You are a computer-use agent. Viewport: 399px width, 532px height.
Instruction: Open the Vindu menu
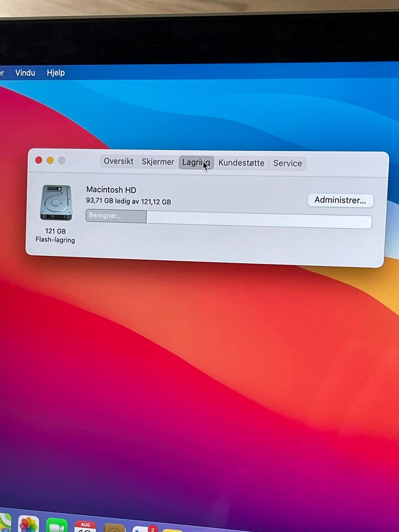[x=25, y=73]
